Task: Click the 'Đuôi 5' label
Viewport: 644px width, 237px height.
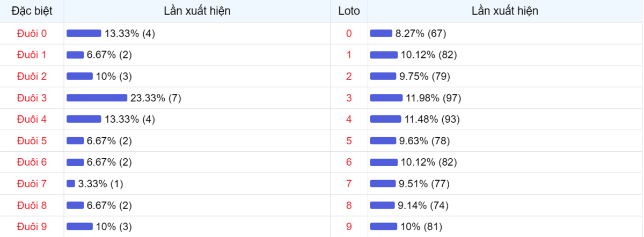Action: [x=32, y=141]
